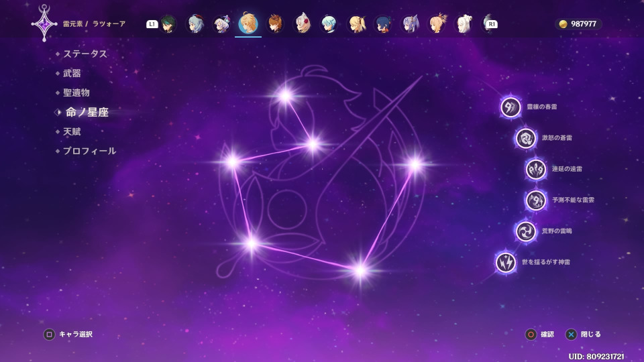Select the rightmost star of the constellation
Image resolution: width=644 pixels, height=362 pixels.
415,165
